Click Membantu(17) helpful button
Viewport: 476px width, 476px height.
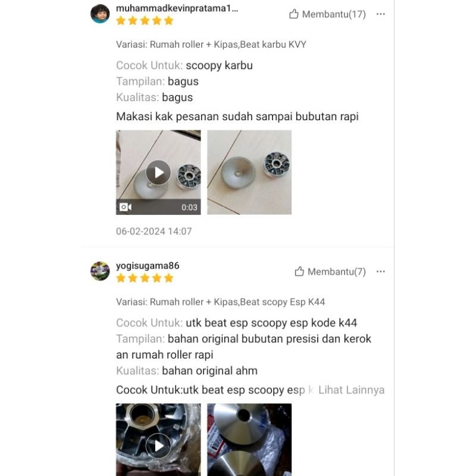point(328,14)
